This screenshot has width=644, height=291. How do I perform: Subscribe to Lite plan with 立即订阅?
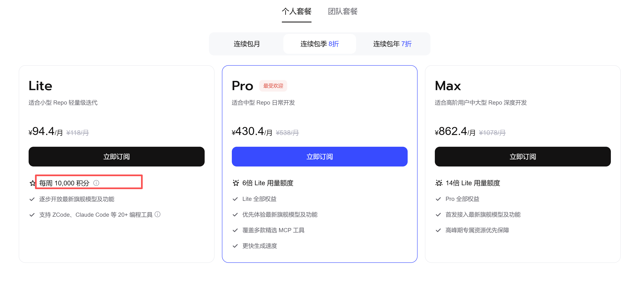[117, 156]
